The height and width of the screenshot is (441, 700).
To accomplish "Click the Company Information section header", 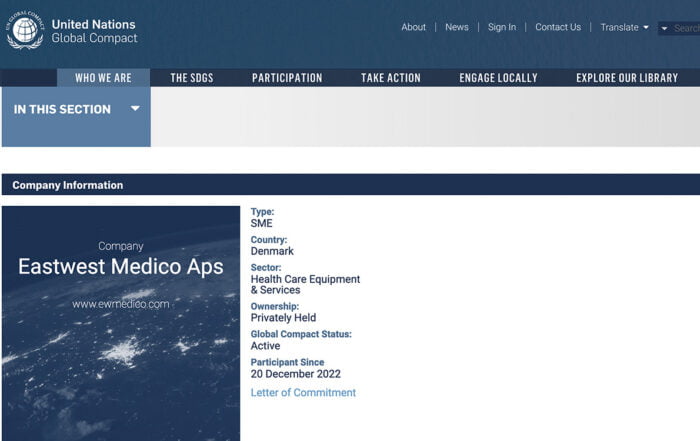I will 68,185.
